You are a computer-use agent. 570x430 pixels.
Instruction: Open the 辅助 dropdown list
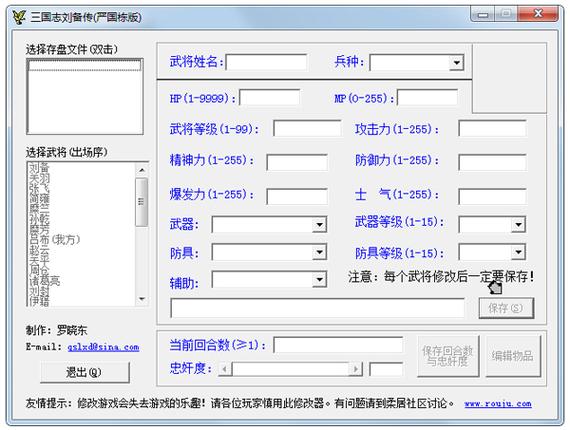[319, 280]
